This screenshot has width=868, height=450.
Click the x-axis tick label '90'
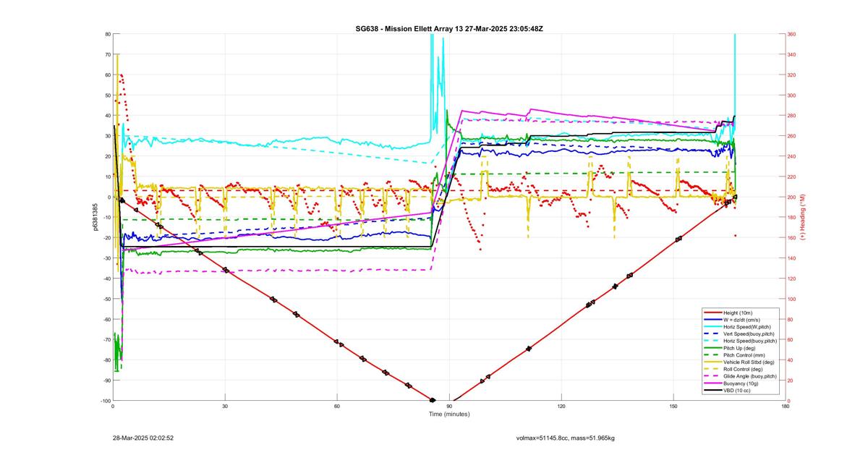[x=449, y=407]
